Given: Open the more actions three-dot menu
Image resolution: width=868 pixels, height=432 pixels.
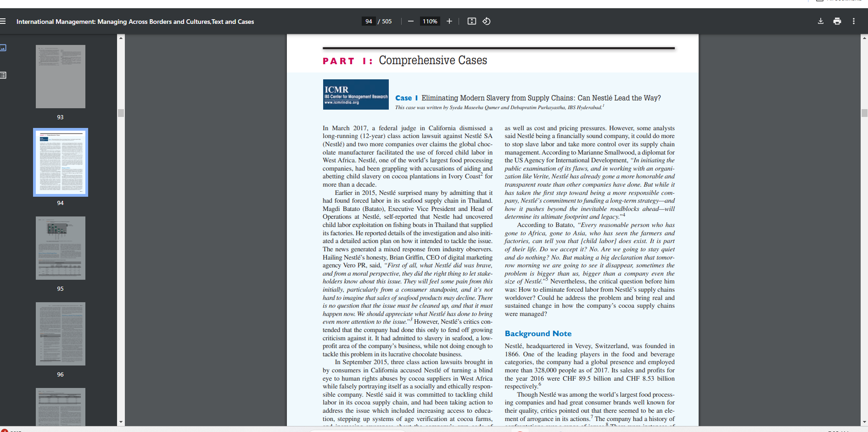Looking at the screenshot, I should click(x=854, y=21).
